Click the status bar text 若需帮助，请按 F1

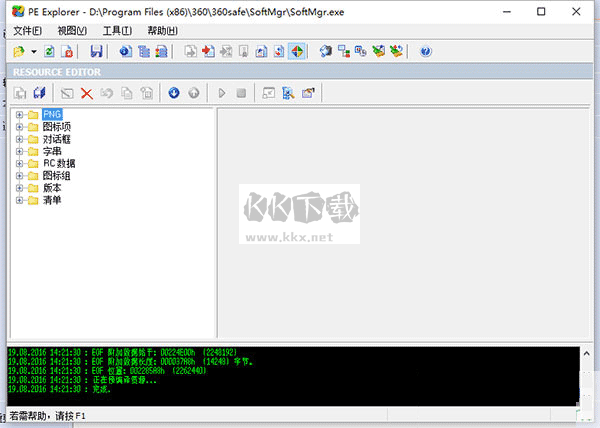(47, 416)
